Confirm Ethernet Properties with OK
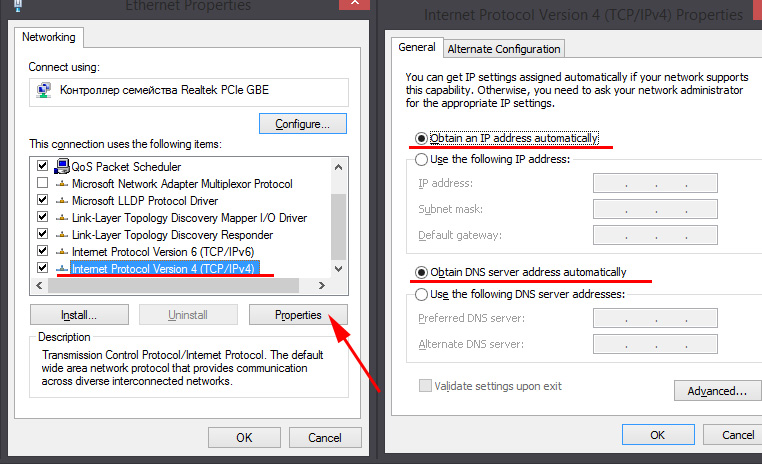This screenshot has height=464, width=762. tap(244, 438)
